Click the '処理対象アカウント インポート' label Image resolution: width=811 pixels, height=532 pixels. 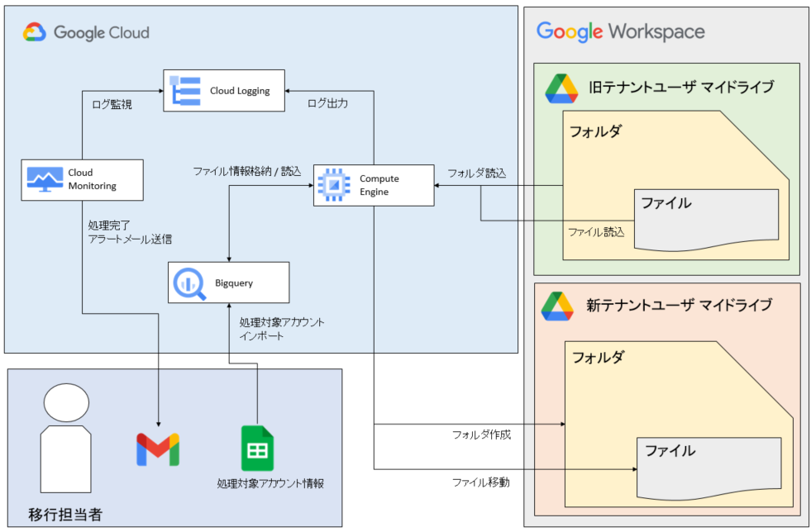coord(282,329)
